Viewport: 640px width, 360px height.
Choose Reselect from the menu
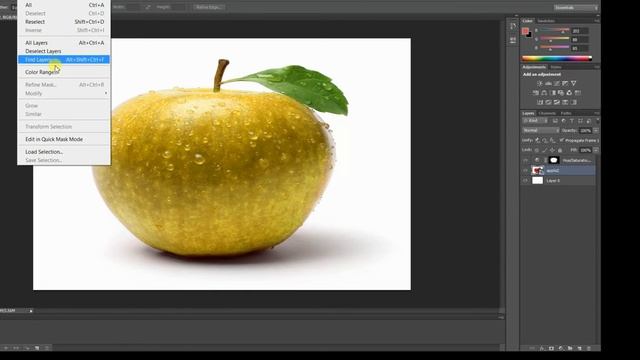(64, 22)
